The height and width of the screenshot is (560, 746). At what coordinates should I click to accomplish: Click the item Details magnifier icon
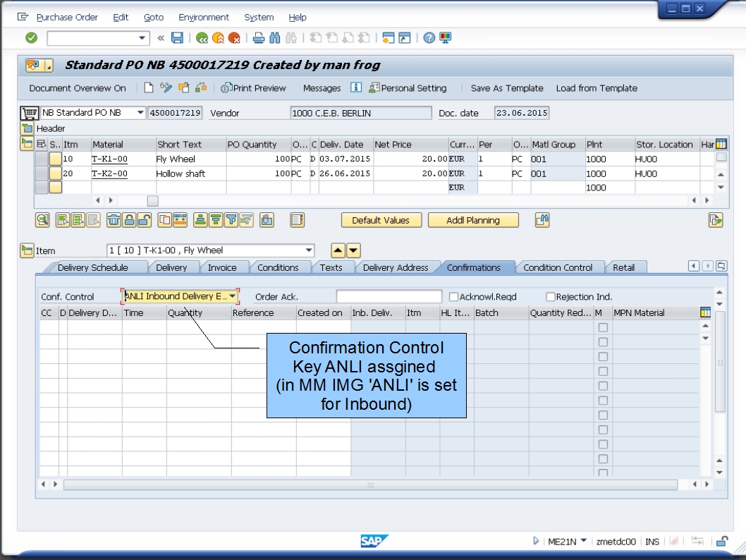tap(42, 220)
